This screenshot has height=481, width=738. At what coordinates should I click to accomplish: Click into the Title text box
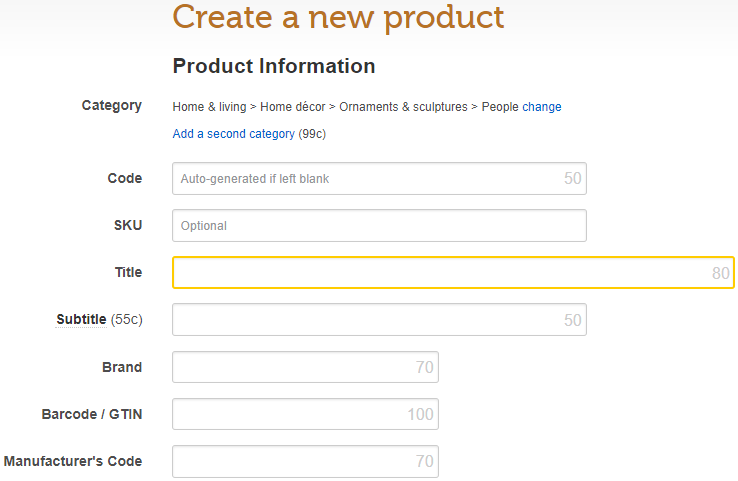click(453, 273)
